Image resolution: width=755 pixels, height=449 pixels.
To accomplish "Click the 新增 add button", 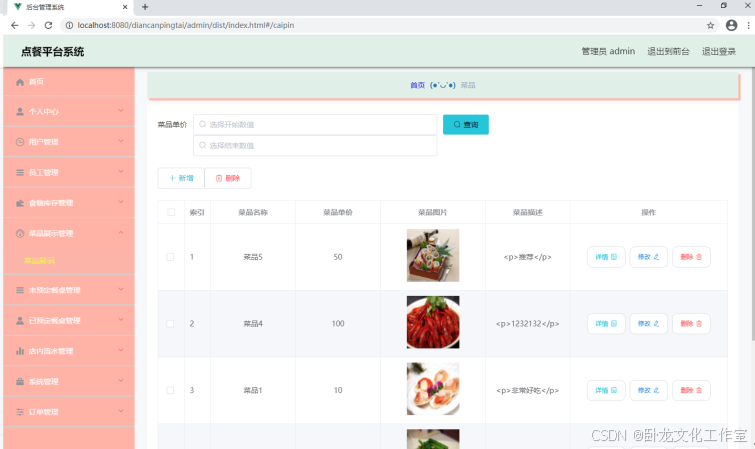I will [181, 178].
